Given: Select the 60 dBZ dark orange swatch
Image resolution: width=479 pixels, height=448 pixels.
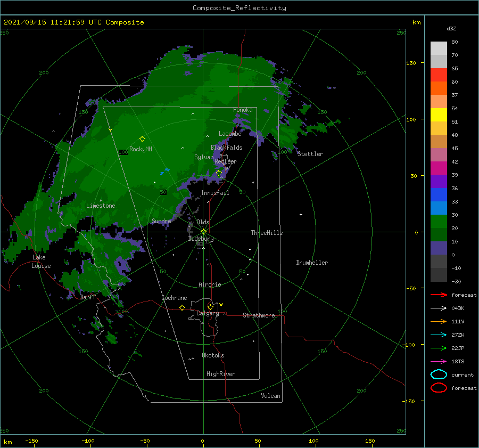Looking at the screenshot, I should click(439, 88).
